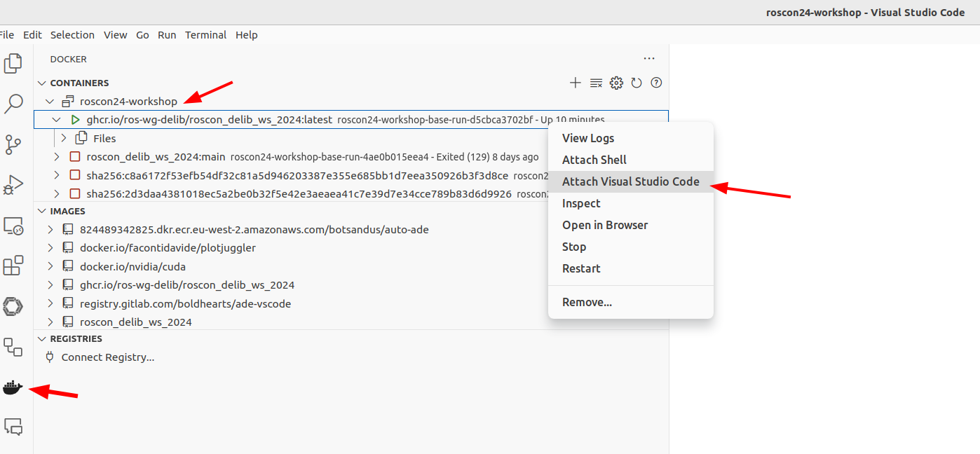
Task: Open Source Control view
Action: pyautogui.click(x=13, y=145)
